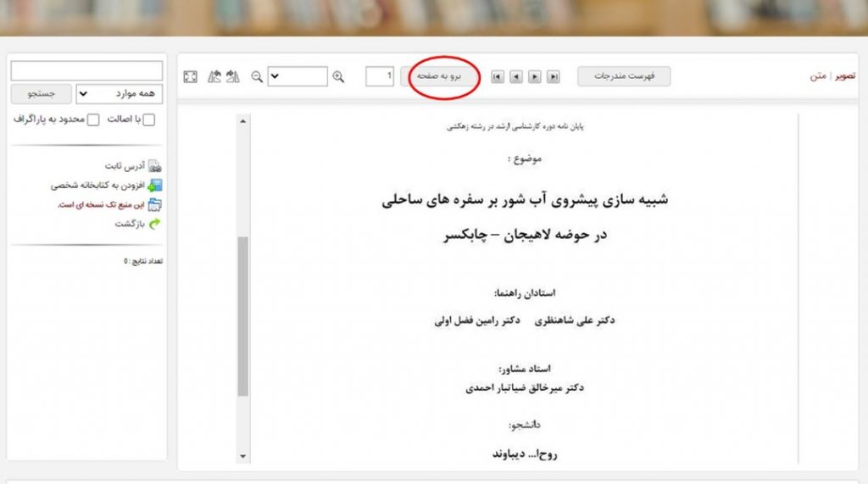This screenshot has width=868, height=484.
Task: Click the search text box in sidebar
Action: point(86,70)
